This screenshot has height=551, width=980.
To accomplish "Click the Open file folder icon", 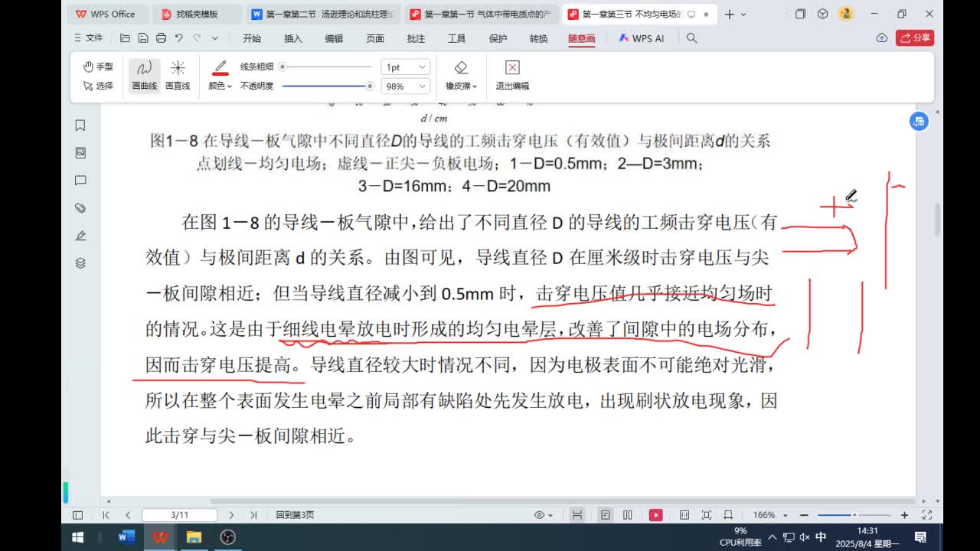I will (x=125, y=37).
